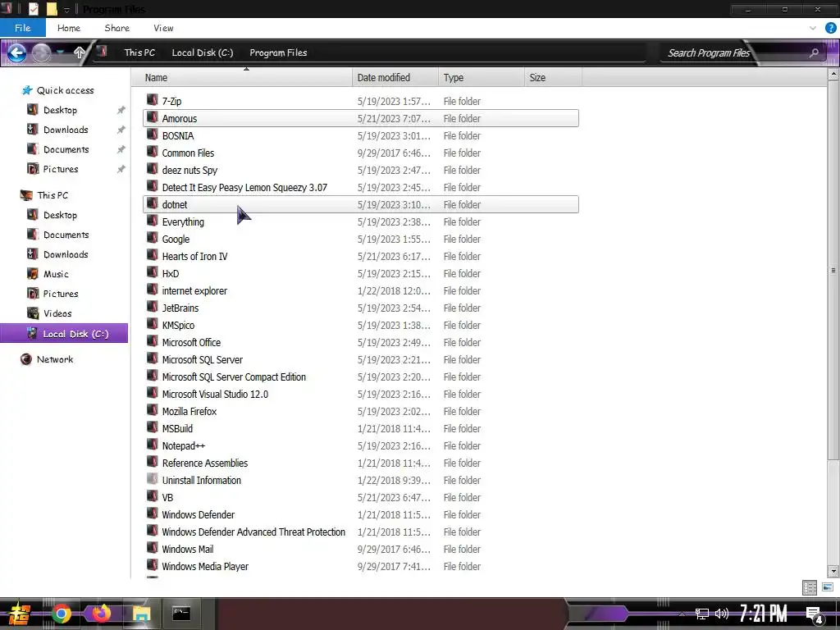Open pinned Documents under Quick access
This screenshot has width=840, height=630.
point(66,149)
